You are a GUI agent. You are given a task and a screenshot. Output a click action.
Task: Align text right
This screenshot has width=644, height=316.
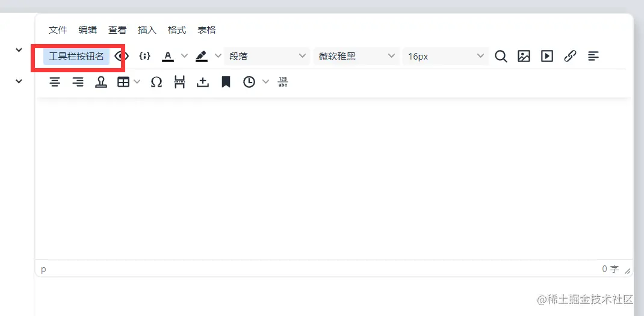coord(78,82)
